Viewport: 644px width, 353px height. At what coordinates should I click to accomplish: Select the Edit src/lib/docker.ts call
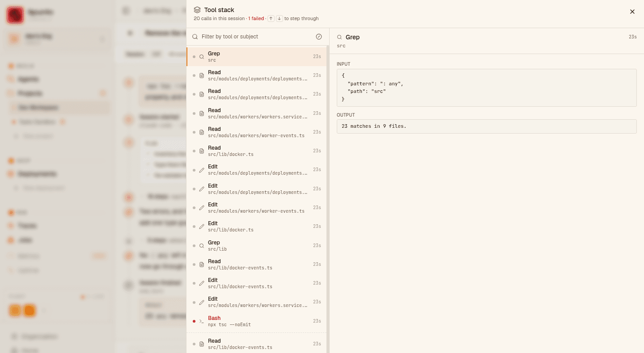257,227
